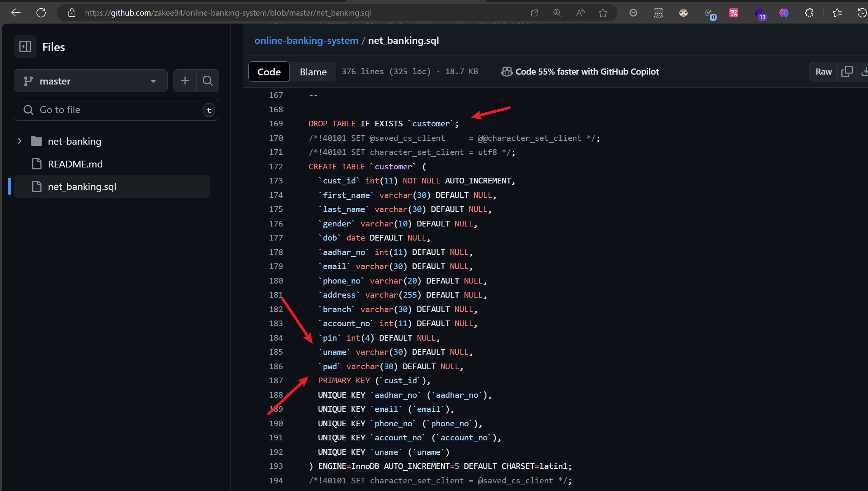Click the ENGINE=InnoDB line of code
Screen dimensions: 868x491
[440, 466]
